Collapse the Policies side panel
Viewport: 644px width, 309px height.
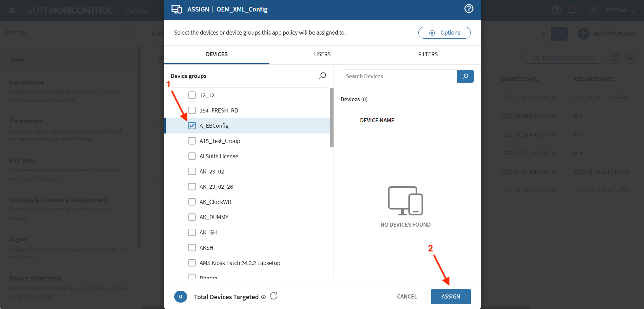click(128, 32)
